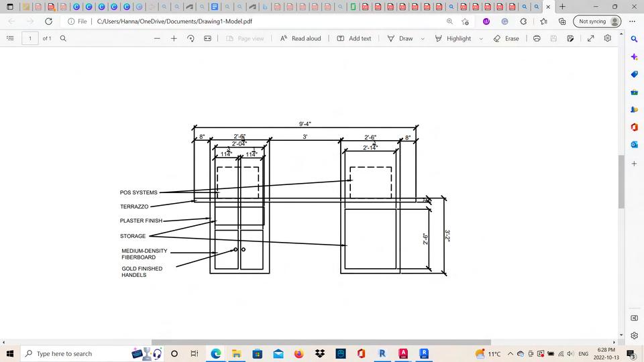The image size is (644, 362).
Task: Add this page to favorites
Action: [x=465, y=21]
